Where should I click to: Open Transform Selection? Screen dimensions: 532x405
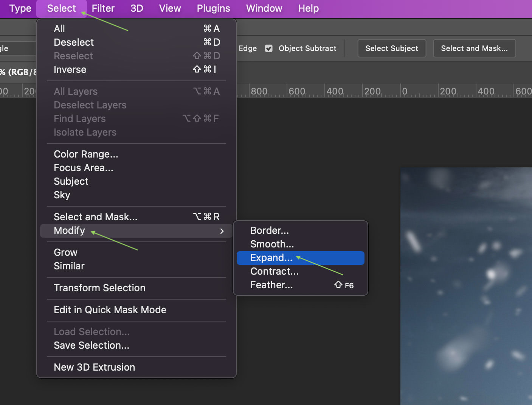point(99,288)
